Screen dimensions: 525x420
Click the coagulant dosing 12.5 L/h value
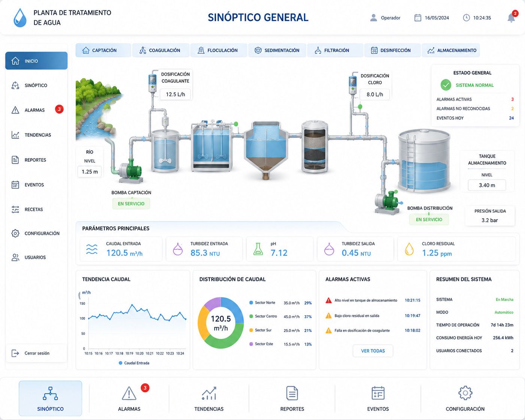175,94
